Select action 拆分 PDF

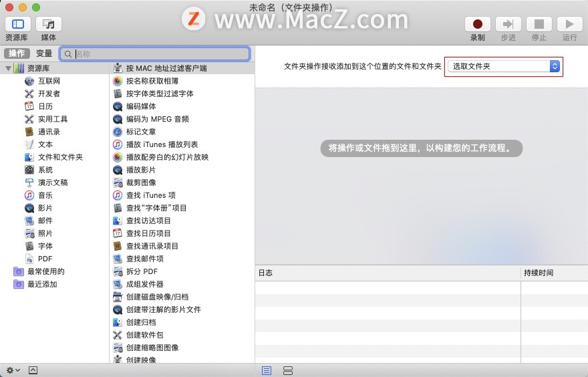click(183, 271)
